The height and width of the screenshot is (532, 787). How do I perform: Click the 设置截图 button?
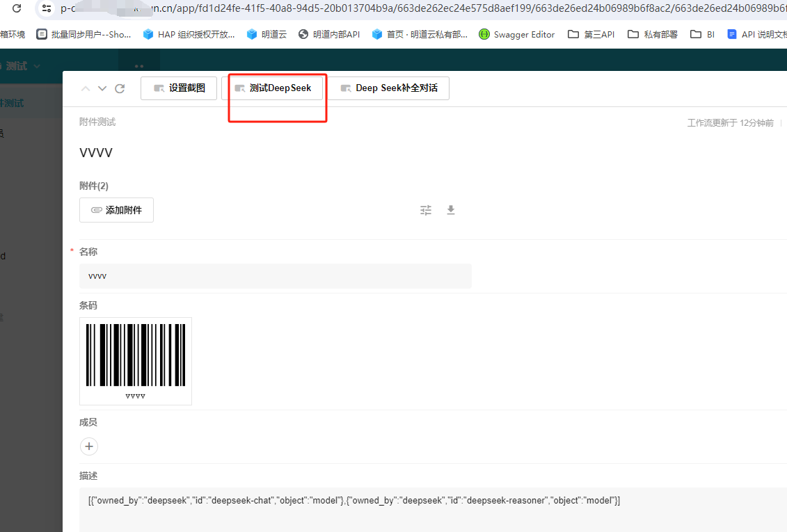pos(179,88)
